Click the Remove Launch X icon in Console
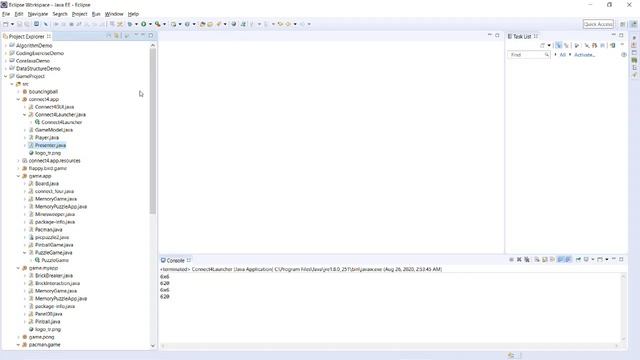 click(519, 260)
